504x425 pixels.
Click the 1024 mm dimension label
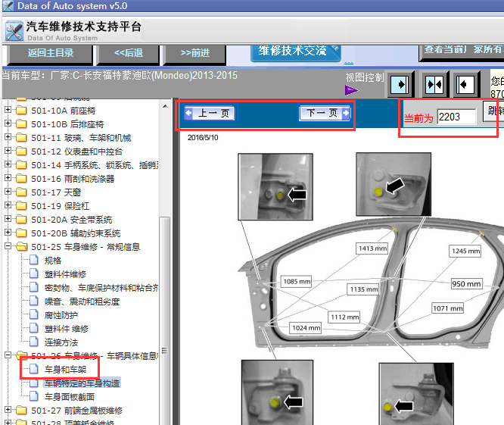306,327
